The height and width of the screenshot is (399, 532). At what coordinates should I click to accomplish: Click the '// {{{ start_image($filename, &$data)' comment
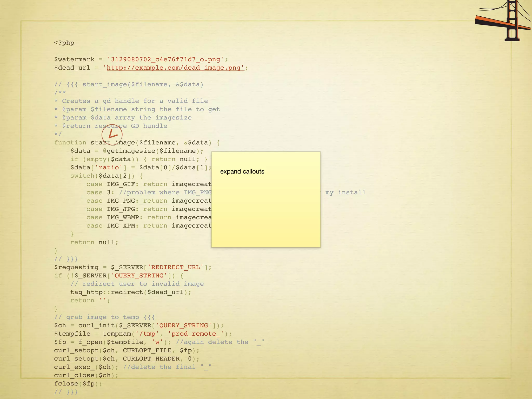click(129, 84)
